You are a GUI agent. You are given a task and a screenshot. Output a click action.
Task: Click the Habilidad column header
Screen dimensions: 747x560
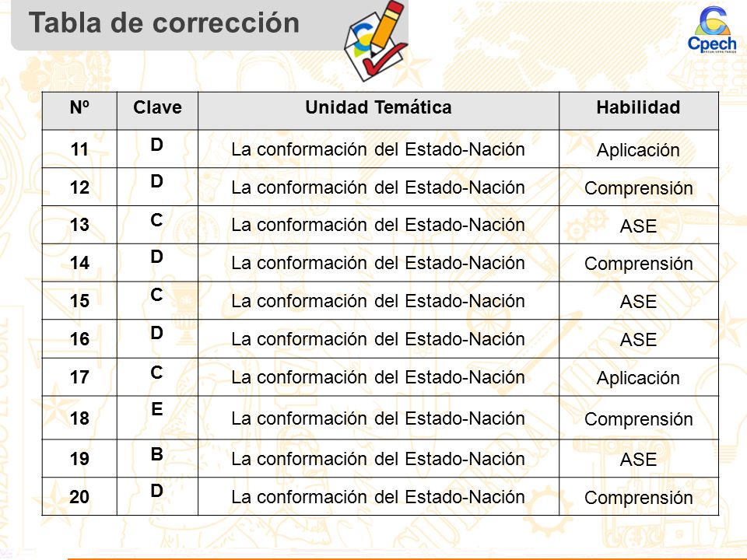(638, 107)
